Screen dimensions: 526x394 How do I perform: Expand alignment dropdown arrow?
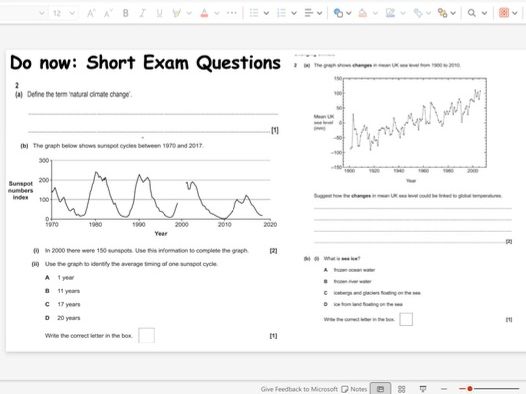[x=319, y=13]
